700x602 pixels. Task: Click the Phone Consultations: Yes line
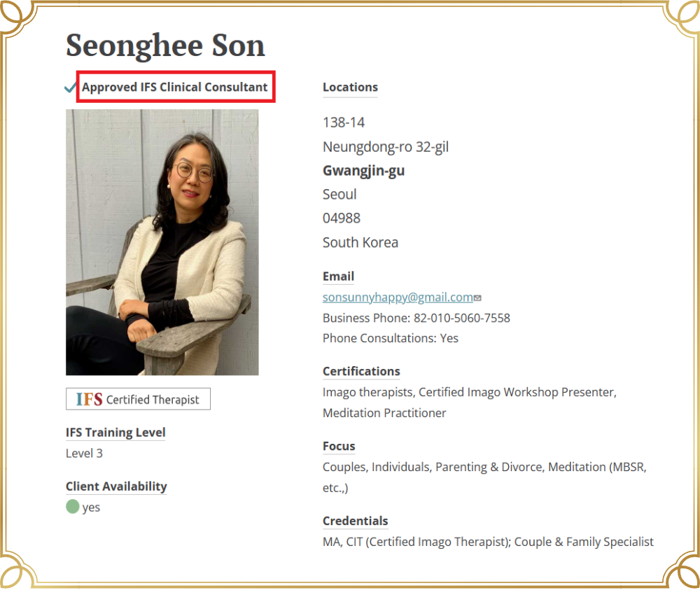pyautogui.click(x=390, y=338)
